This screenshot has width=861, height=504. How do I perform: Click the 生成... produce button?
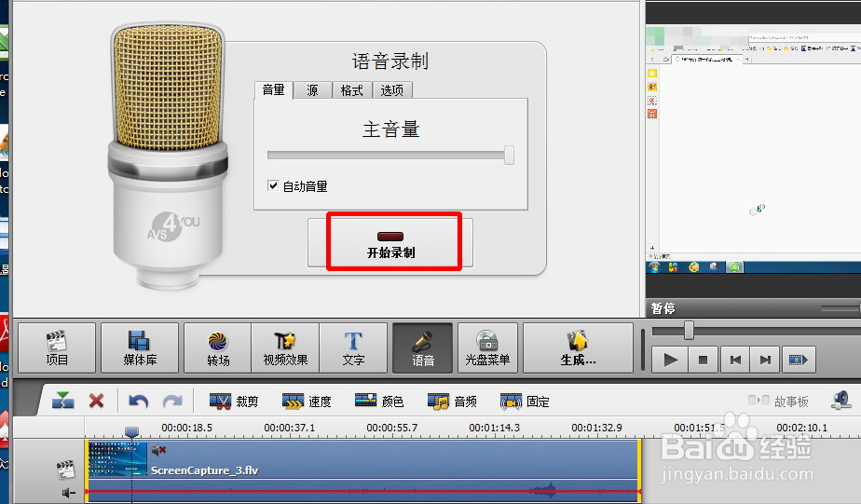[x=579, y=348]
